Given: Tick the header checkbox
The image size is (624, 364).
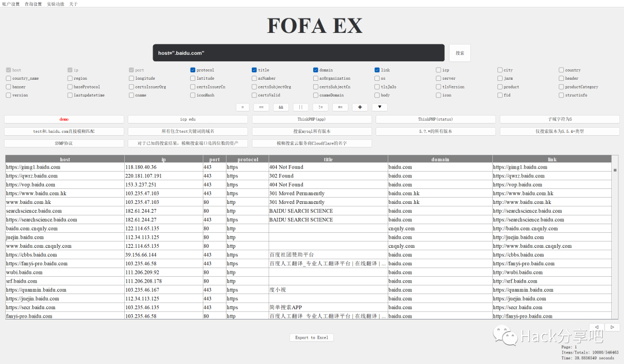Looking at the screenshot, I should 561,79.
